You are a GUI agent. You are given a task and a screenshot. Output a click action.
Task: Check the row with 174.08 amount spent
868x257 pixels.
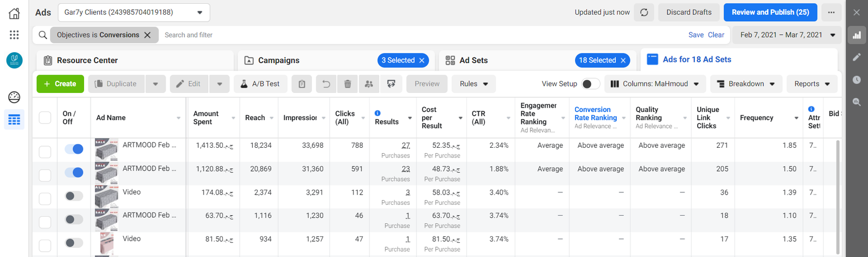45,199
